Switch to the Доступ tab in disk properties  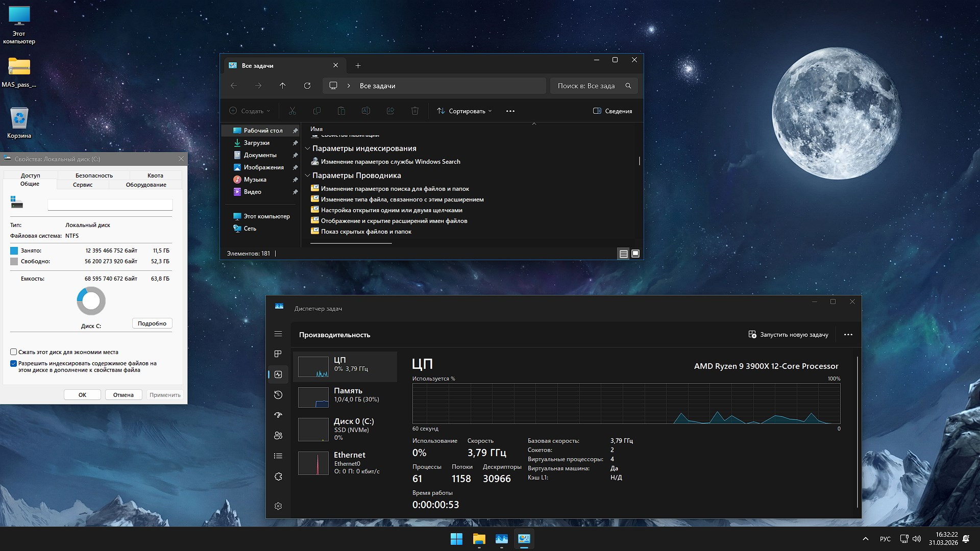[x=30, y=175]
